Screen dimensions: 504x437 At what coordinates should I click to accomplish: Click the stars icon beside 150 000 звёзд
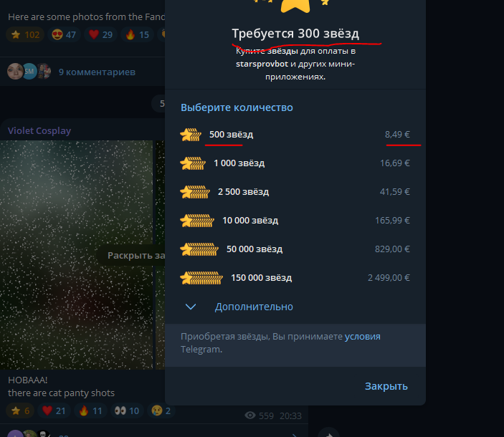201,278
